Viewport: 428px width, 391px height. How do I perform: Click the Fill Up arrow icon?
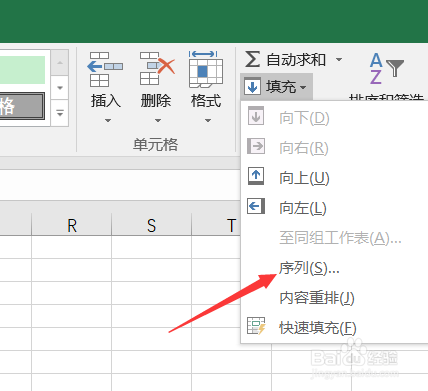coord(256,176)
